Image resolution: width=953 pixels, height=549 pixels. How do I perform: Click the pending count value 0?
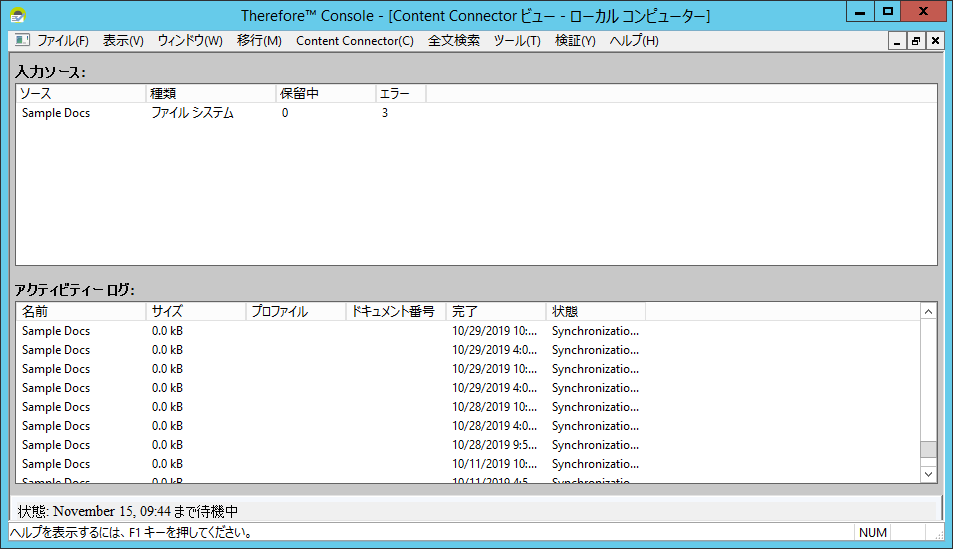coord(284,113)
